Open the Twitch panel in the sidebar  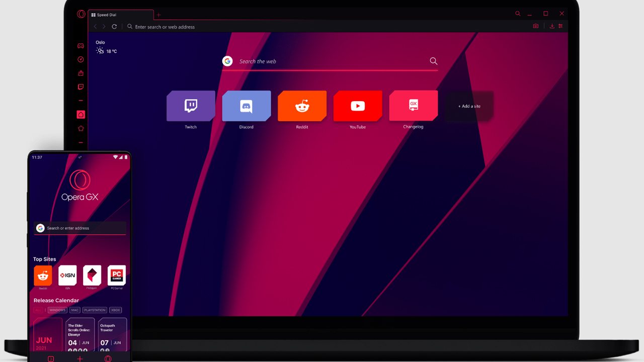coord(80,87)
